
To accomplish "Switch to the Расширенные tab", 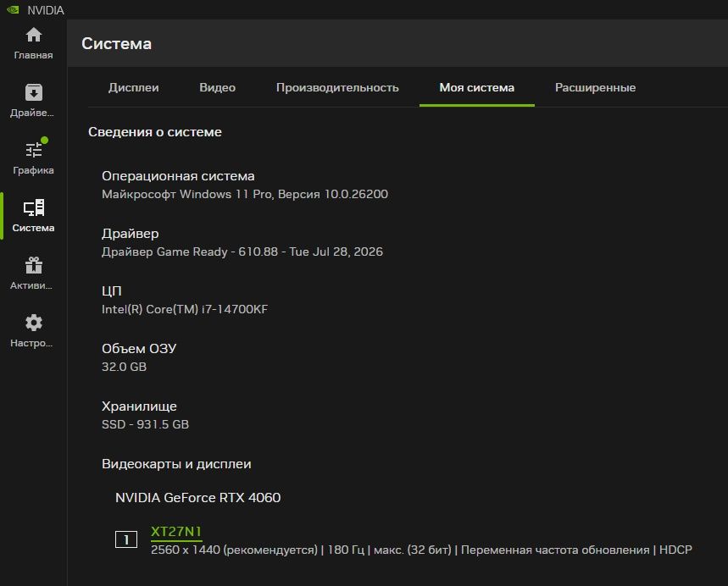I will [595, 87].
